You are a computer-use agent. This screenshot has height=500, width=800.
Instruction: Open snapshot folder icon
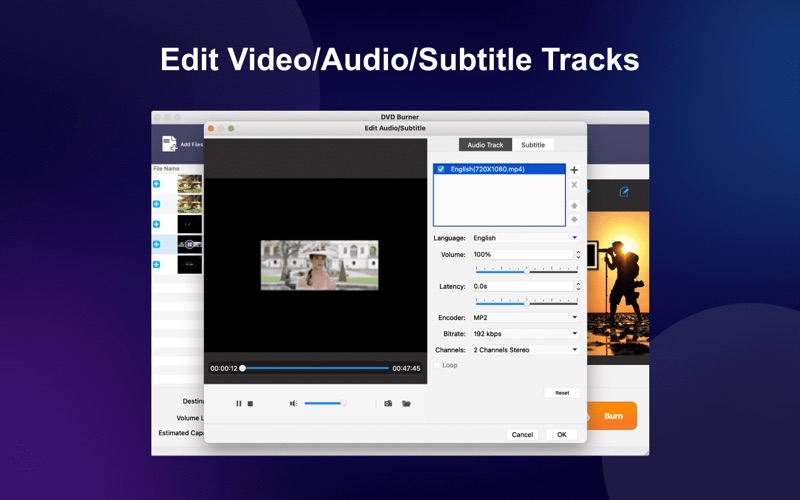pos(406,404)
